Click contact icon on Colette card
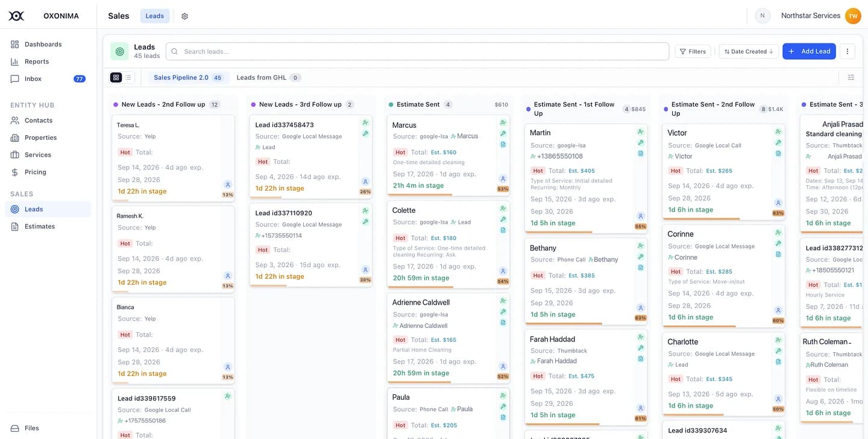Screen dimensions: 868x439 (503, 209)
